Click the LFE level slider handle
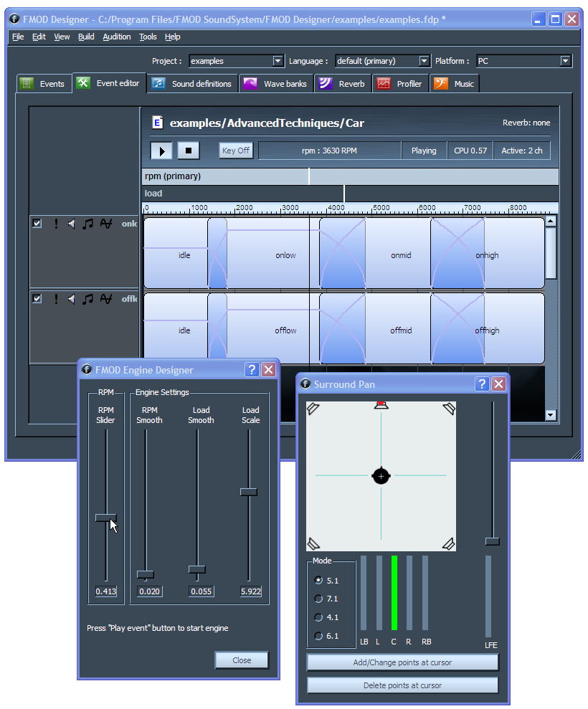588x709 pixels. point(492,541)
